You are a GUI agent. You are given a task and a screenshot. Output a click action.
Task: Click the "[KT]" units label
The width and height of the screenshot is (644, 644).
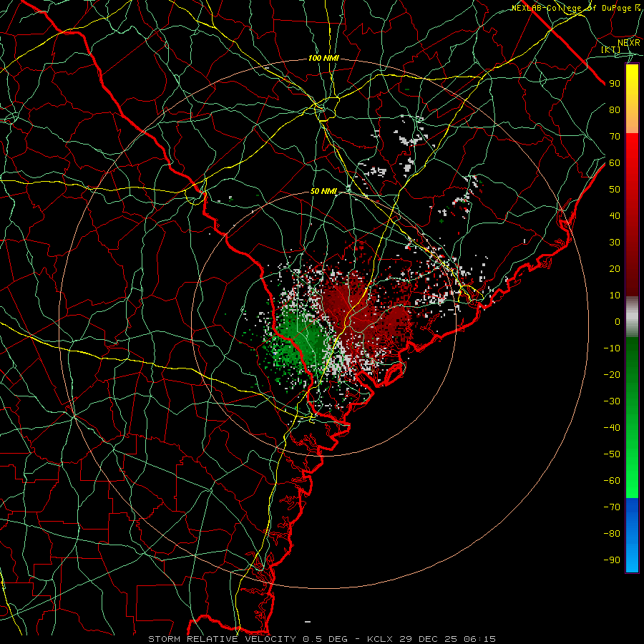click(x=611, y=49)
